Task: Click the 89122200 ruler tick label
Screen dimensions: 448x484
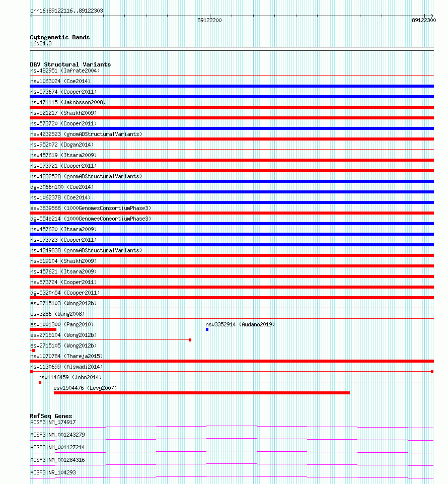Action: [209, 20]
